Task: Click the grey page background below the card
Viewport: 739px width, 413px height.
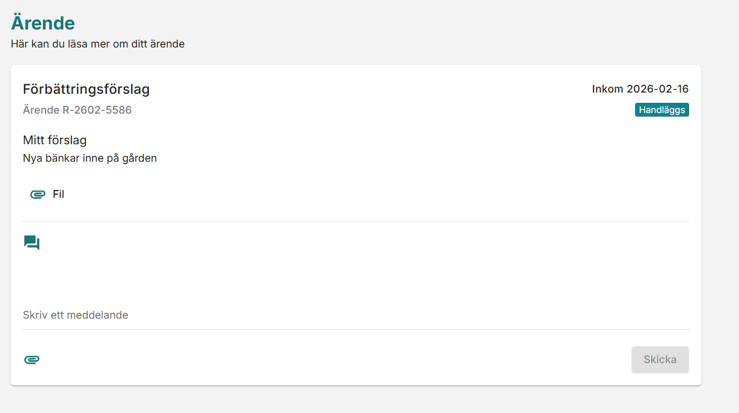Action: pos(355,400)
